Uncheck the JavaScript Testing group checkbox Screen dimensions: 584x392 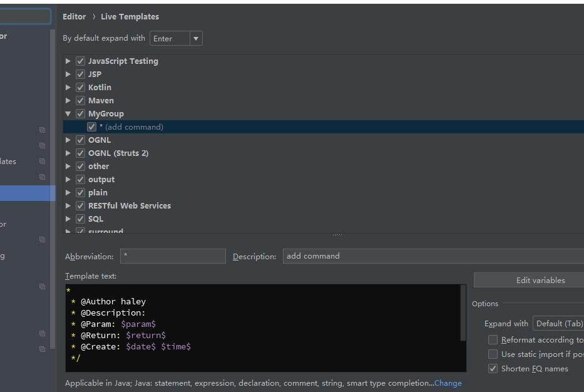[80, 61]
